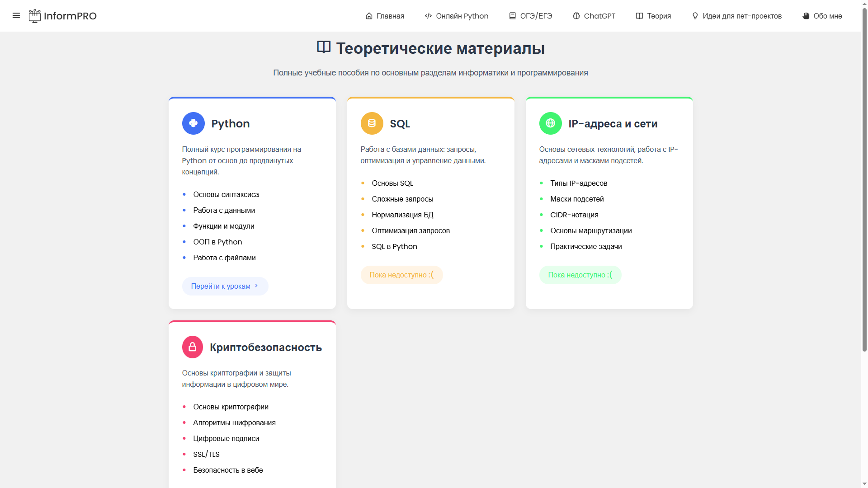
Task: Click the green globe icon of IP-адреса
Action: tap(551, 123)
